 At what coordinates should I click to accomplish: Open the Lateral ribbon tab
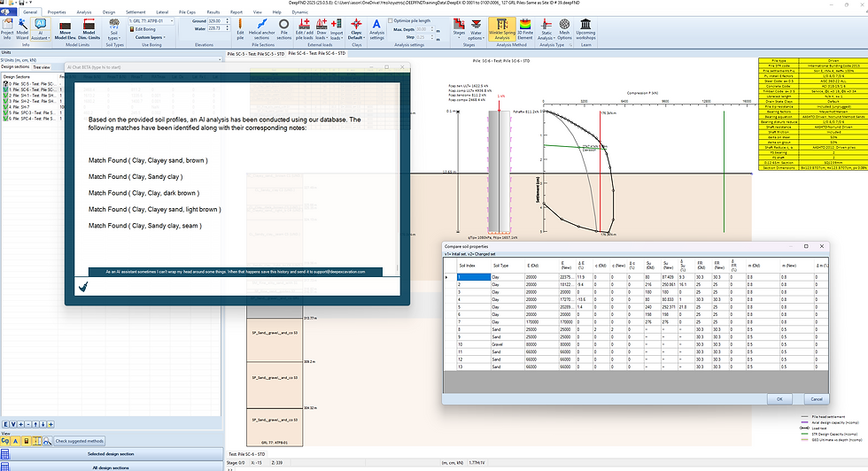(x=162, y=12)
